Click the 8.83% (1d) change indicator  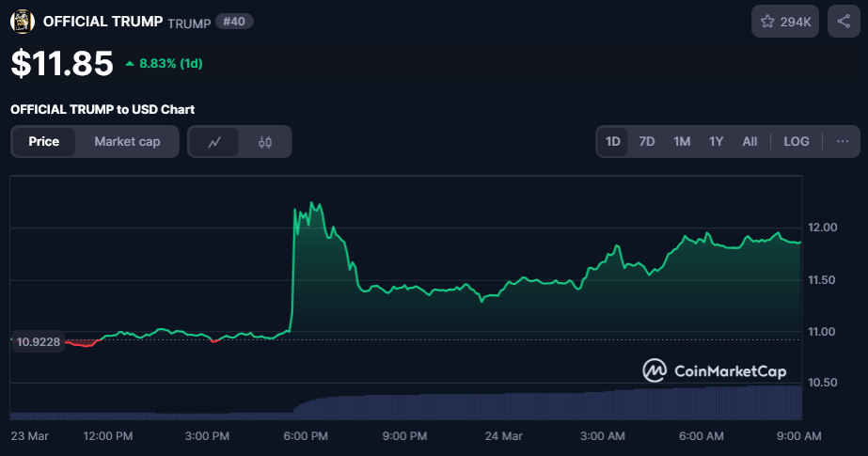164,64
